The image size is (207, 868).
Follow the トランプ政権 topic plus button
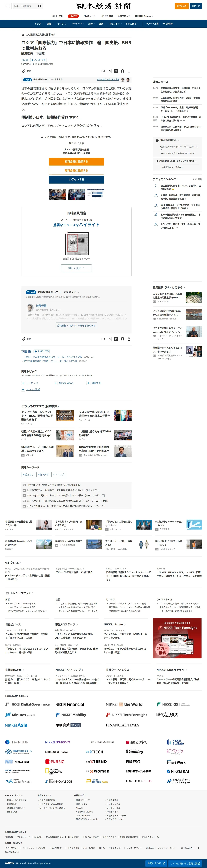click(23, 389)
